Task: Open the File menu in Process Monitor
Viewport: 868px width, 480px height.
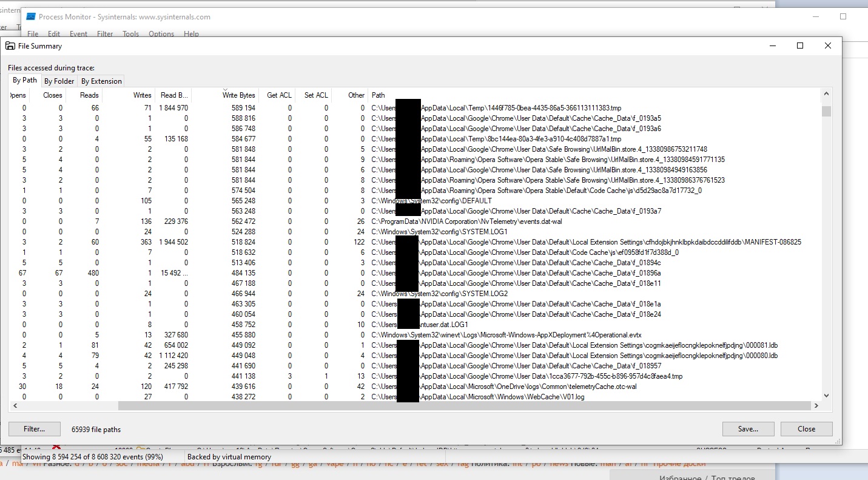Action: pos(33,34)
